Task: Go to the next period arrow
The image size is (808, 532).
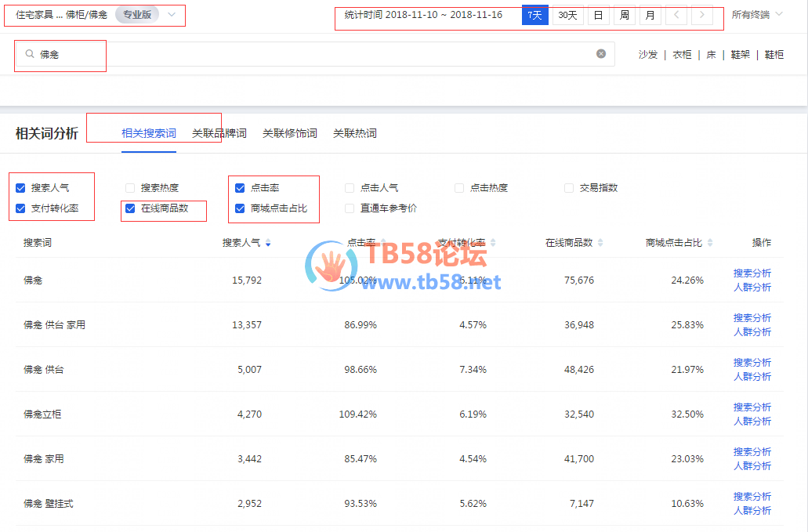Action: pyautogui.click(x=702, y=15)
